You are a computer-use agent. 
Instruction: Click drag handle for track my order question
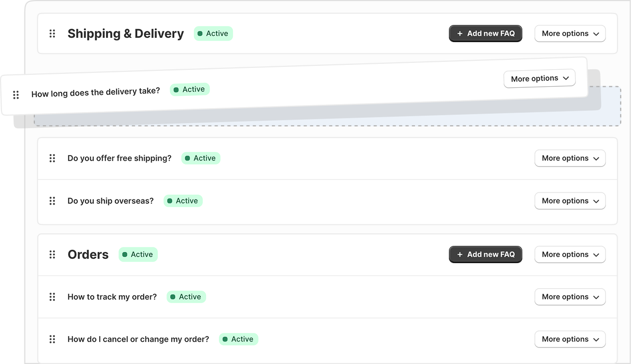point(52,297)
